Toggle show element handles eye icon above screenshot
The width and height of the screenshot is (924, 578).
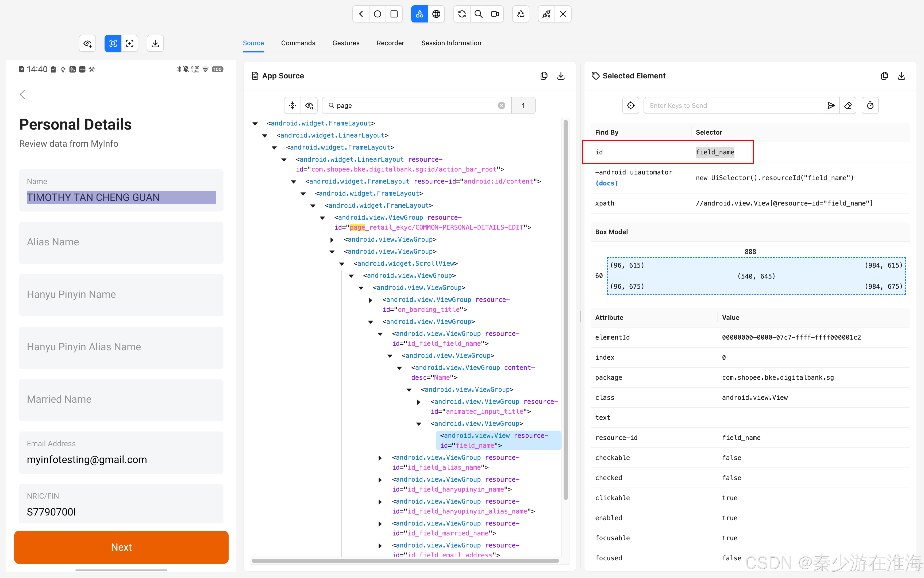pos(87,44)
